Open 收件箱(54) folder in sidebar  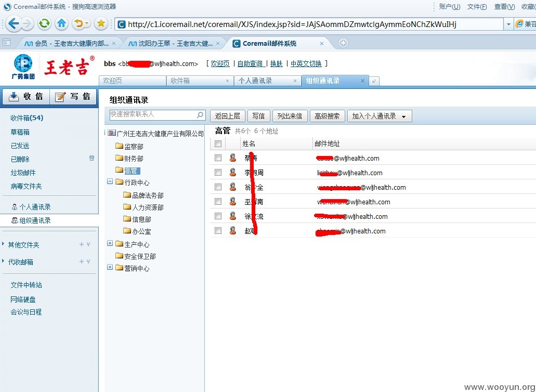point(27,118)
